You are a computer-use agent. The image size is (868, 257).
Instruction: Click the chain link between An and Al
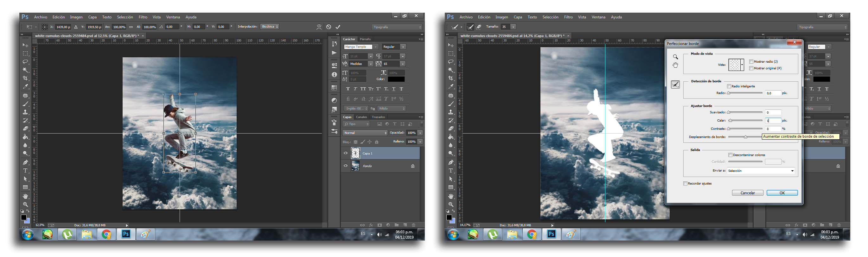pyautogui.click(x=131, y=27)
